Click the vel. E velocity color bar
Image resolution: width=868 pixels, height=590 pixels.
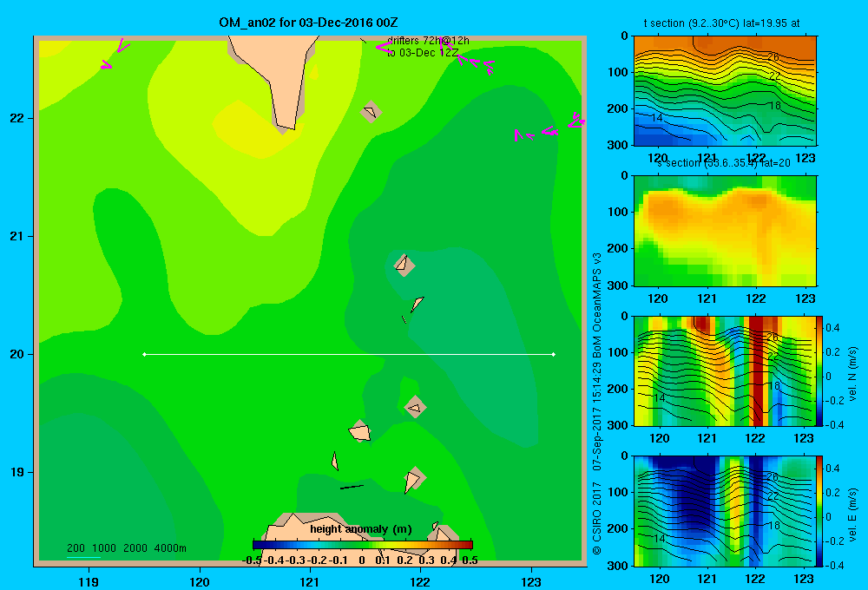point(819,511)
